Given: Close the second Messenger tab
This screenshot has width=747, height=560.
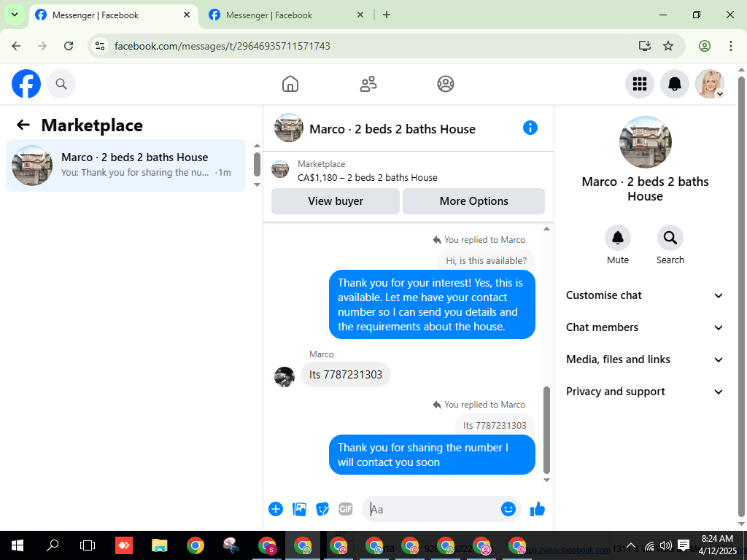Looking at the screenshot, I should 360,15.
